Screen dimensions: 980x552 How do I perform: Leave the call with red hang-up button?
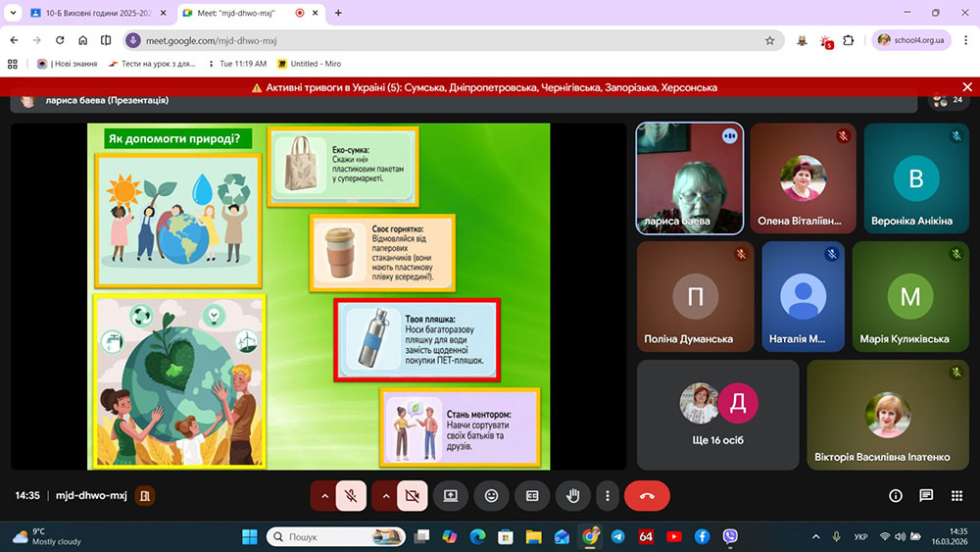647,496
